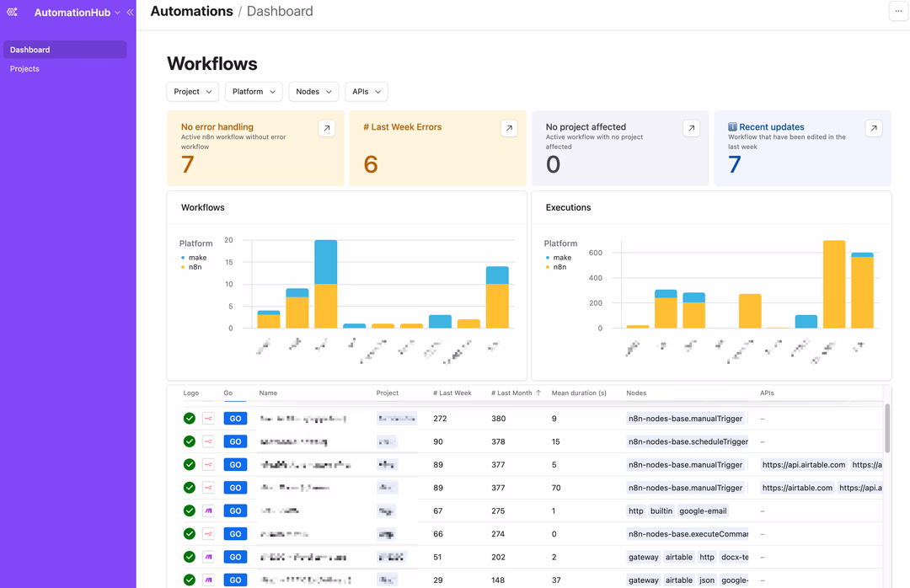This screenshot has width=910, height=588.
Task: Open the Projects page in the sidebar
Action: tap(25, 69)
